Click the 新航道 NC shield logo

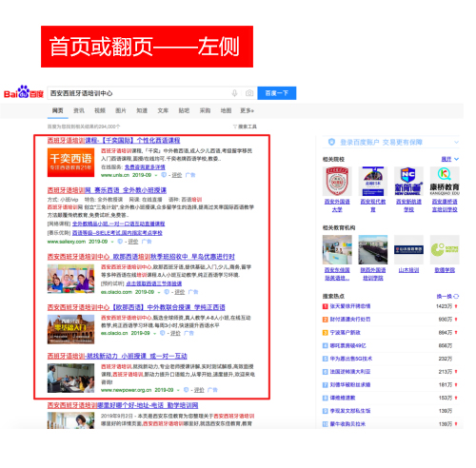click(x=408, y=181)
